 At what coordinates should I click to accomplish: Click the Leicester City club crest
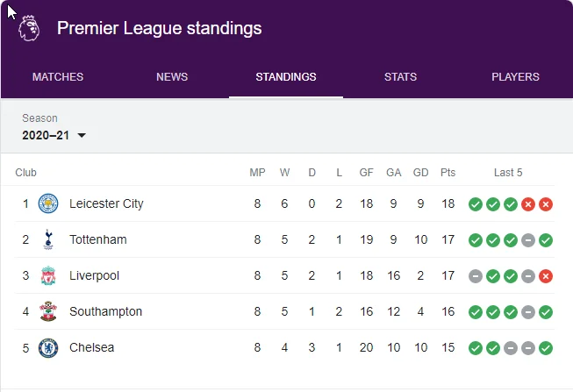pos(48,204)
